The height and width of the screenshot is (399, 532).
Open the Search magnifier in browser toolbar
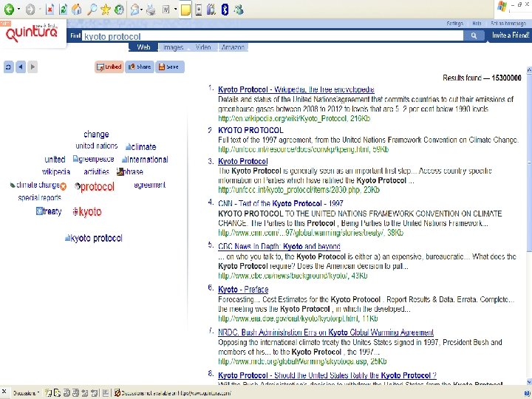tap(92, 10)
